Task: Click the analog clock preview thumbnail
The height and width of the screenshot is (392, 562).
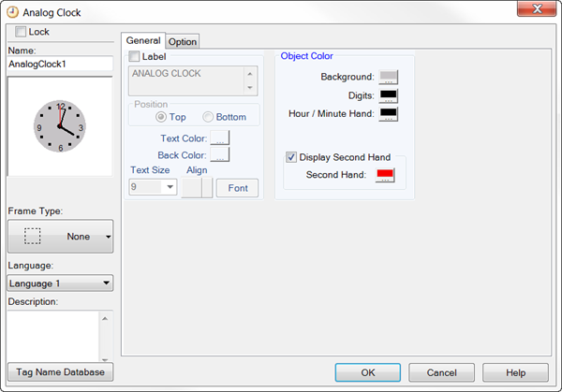Action: 60,126
